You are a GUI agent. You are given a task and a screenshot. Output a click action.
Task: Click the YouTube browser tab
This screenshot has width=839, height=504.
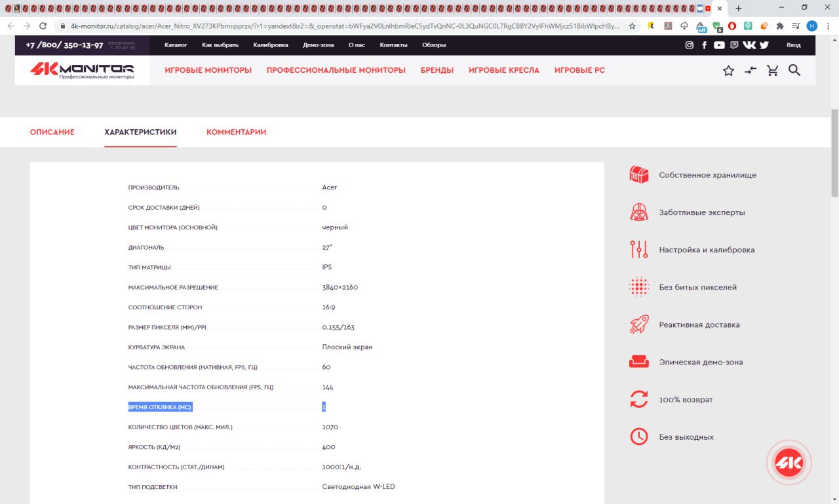(708, 9)
